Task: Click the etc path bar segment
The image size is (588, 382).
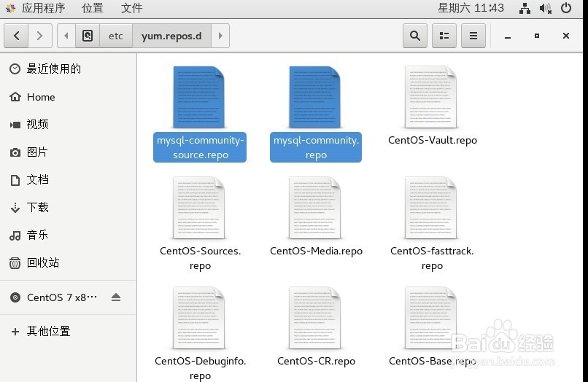Action: [116, 36]
